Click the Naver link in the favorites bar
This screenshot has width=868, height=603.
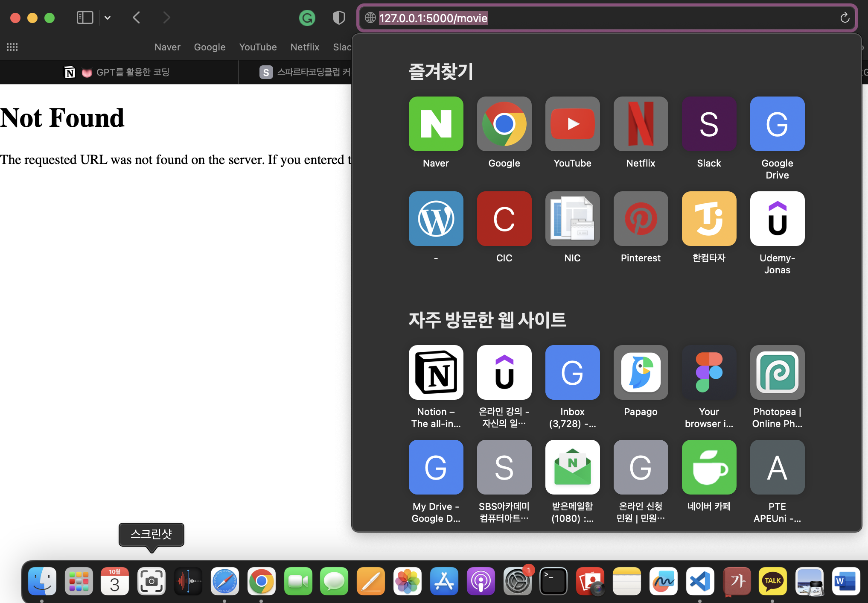point(167,47)
